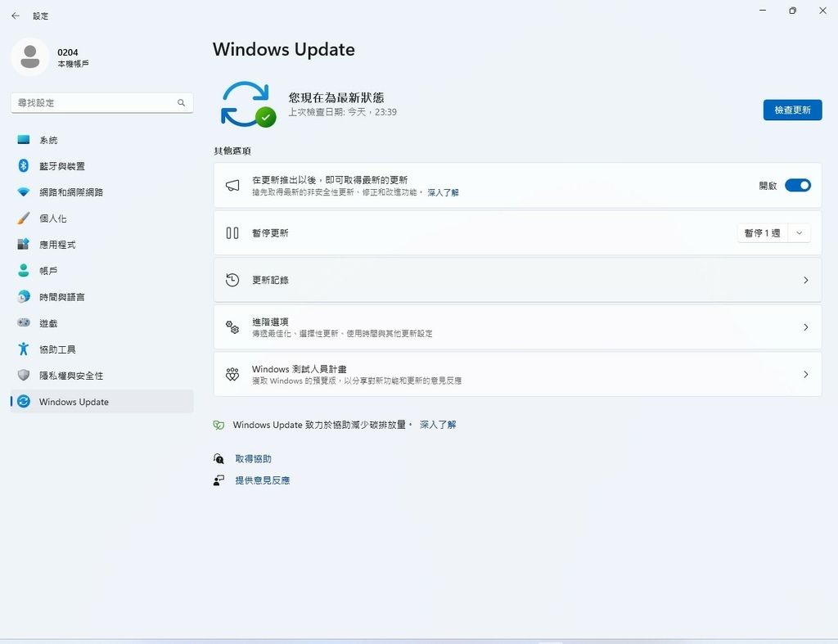The image size is (838, 644).
Task: Click the megaphone icon for latest updates
Action: [x=232, y=186]
